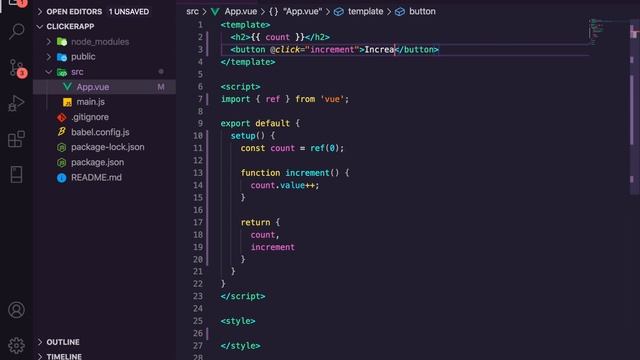Click the editor minimap
Image resolution: width=640 pixels, height=360 pixels.
pyautogui.click(x=609, y=33)
